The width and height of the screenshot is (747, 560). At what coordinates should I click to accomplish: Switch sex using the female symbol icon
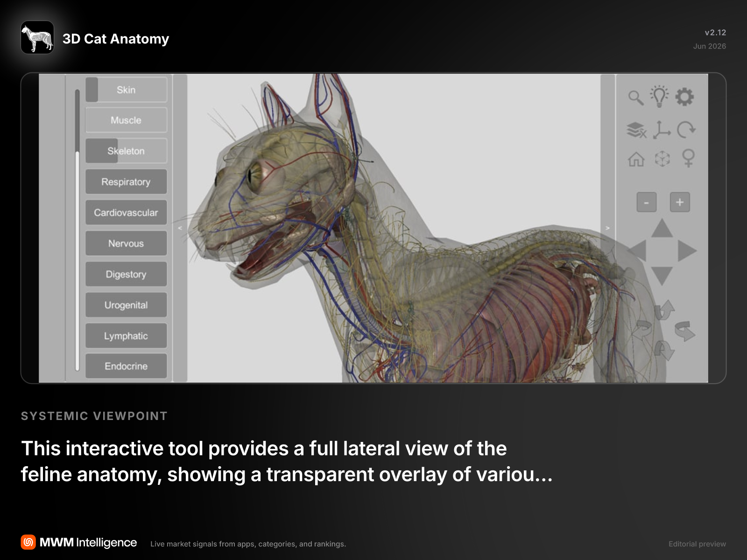pos(688,158)
